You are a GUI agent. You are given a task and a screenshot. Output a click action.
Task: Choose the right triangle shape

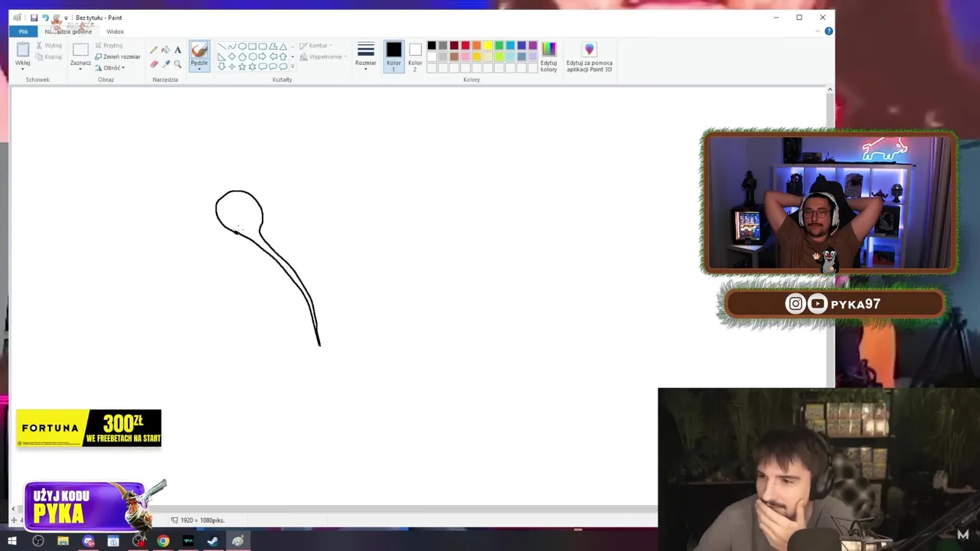click(222, 57)
